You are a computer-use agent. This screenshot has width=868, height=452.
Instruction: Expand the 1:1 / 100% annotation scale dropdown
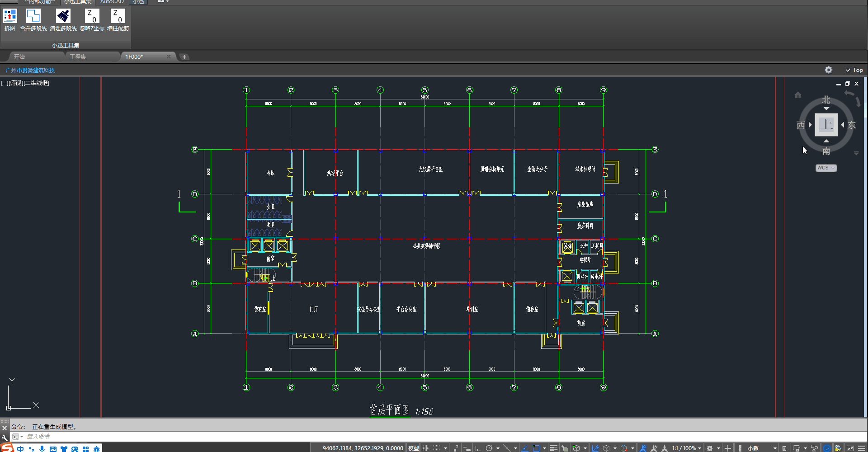tap(686, 448)
